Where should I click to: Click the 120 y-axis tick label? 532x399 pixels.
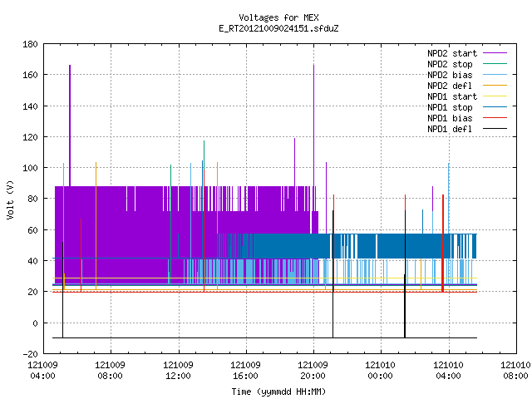tap(30, 137)
